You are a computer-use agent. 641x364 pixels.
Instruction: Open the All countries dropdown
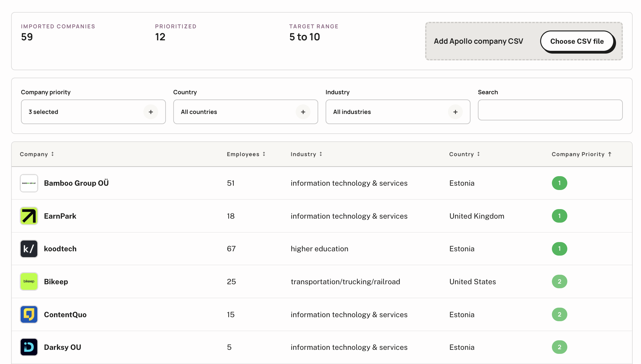(246, 112)
